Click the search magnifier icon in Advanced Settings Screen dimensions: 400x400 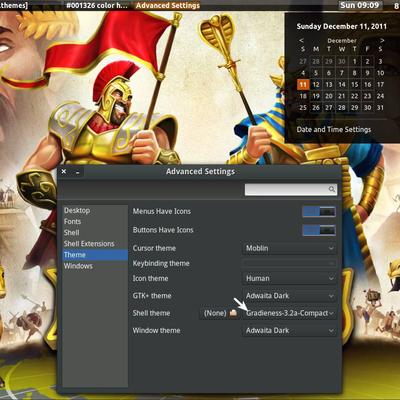coord(332,189)
